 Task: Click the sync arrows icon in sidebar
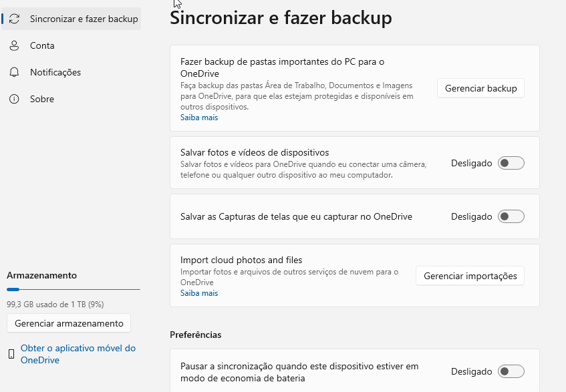click(x=14, y=19)
